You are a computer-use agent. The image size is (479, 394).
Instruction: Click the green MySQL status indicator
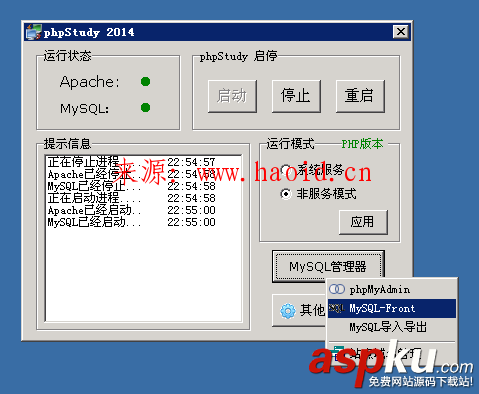point(145,107)
